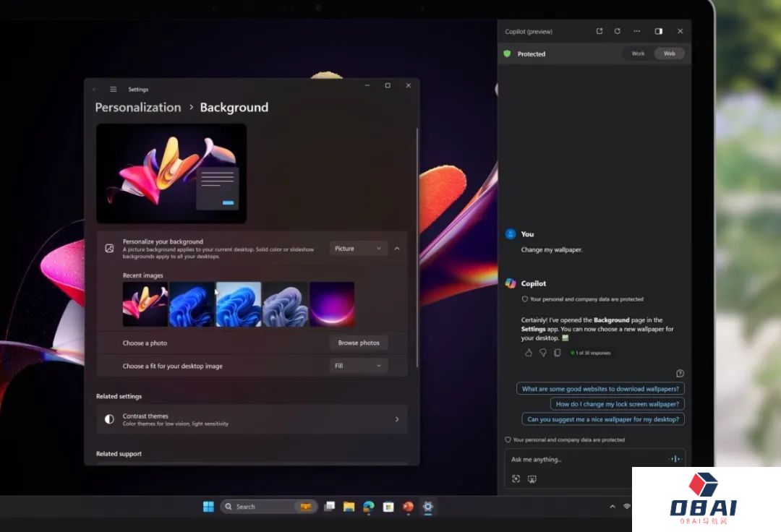Click the Copilot help bubble icon

pos(680,373)
